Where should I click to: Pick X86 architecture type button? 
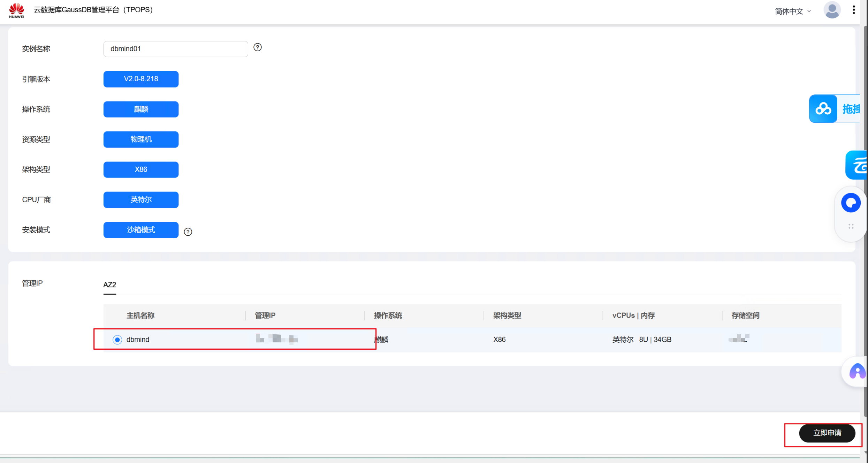pos(141,169)
